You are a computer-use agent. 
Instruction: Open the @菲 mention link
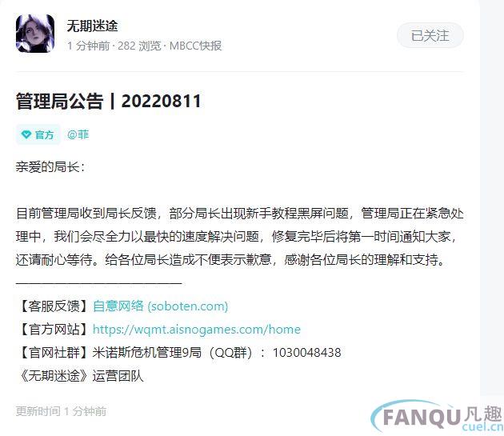coord(78,134)
